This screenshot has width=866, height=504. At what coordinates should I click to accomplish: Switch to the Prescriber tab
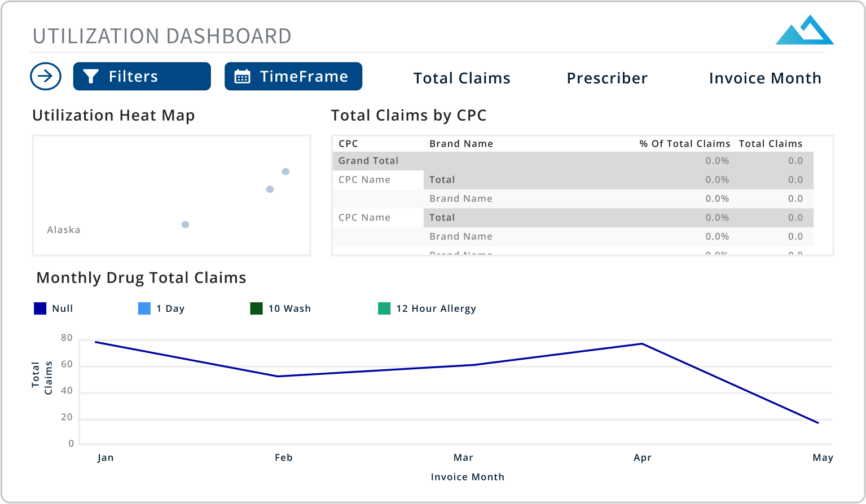[x=607, y=78]
